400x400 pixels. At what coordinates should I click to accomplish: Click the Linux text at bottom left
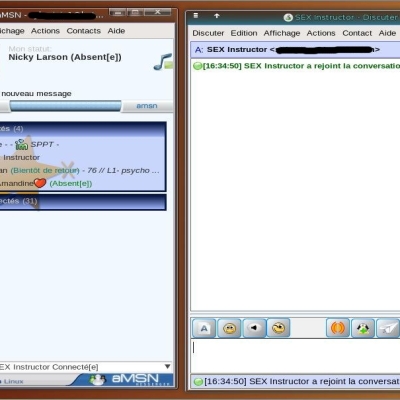(13, 381)
